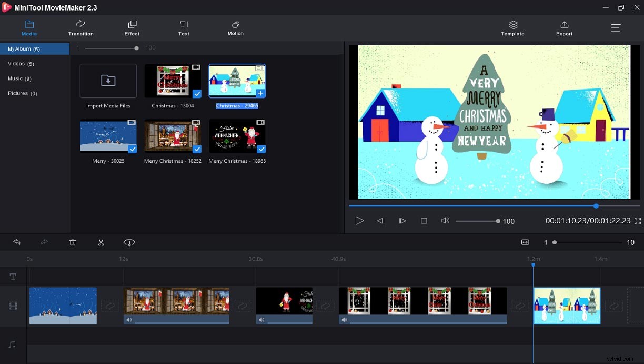Select the last snowman clip on the timeline
644x364 pixels.
click(x=567, y=306)
